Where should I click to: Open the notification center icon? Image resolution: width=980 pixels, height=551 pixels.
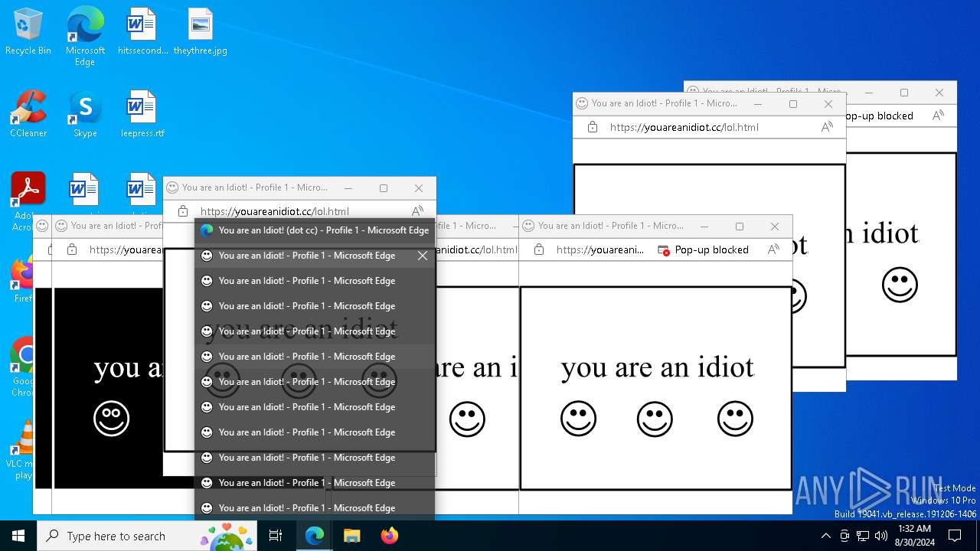(x=955, y=536)
